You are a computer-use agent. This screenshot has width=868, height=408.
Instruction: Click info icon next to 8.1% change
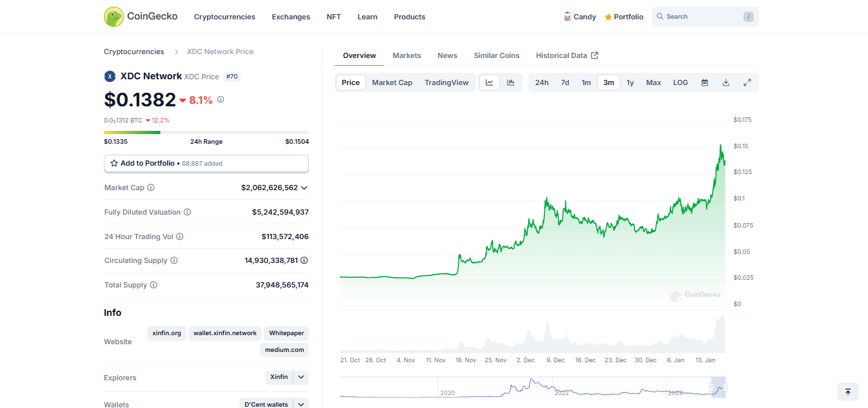(x=221, y=100)
